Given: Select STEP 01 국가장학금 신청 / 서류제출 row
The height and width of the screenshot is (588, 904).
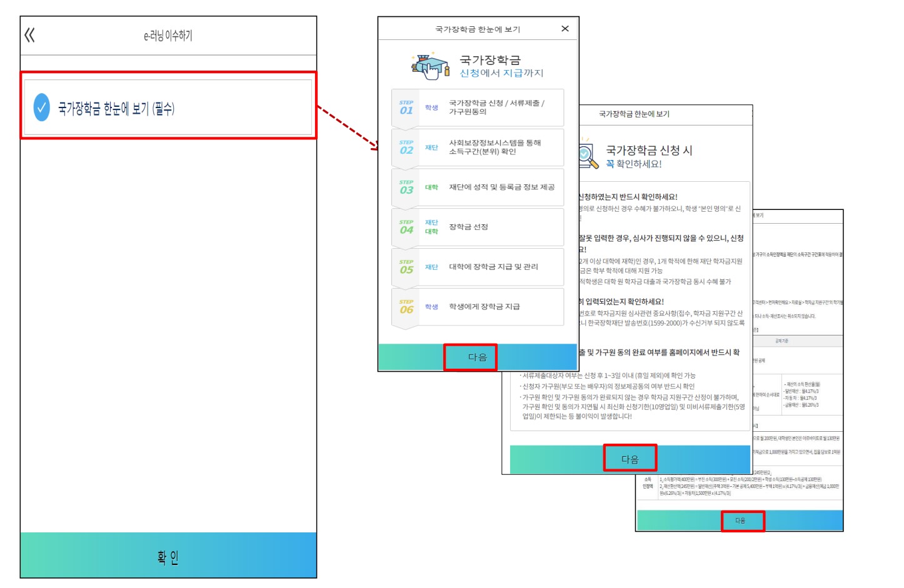Looking at the screenshot, I should (x=478, y=107).
